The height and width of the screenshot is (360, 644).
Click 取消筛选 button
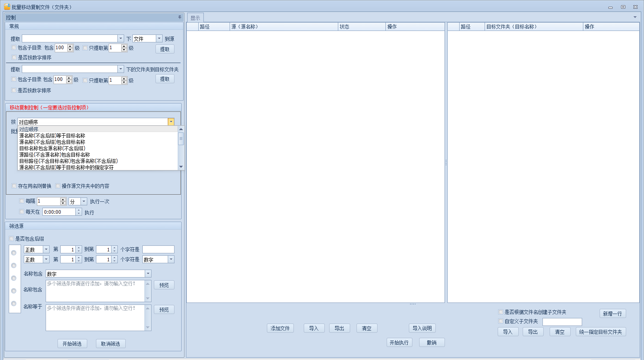[x=111, y=344]
